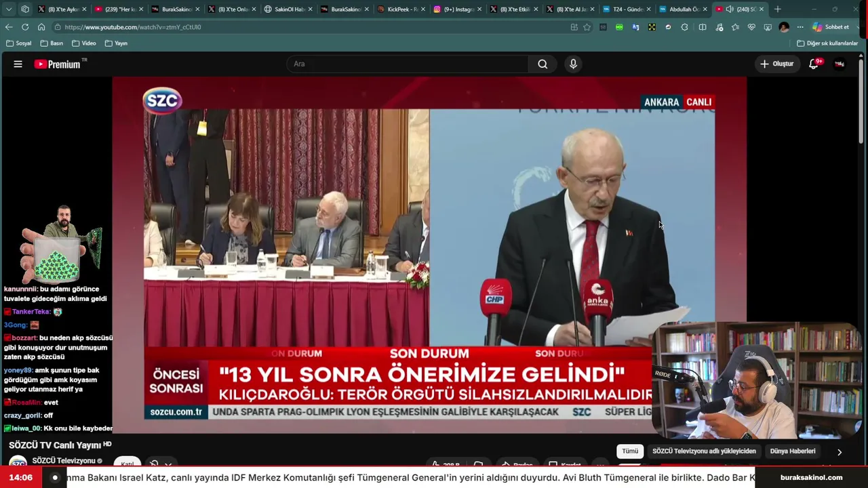Go back using browser back arrow
Viewport: 868px width, 488px height.
[9, 27]
